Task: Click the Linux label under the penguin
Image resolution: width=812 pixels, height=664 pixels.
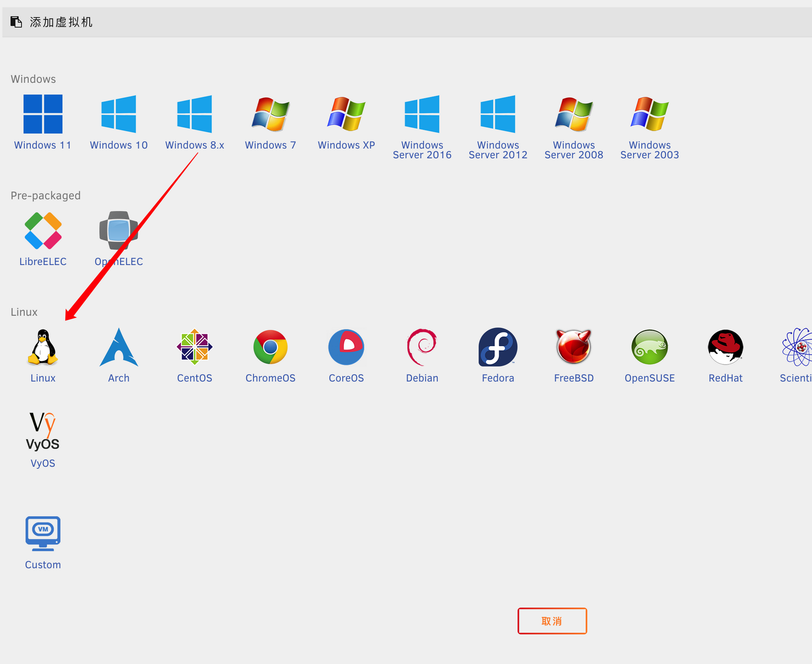Action: pos(43,378)
